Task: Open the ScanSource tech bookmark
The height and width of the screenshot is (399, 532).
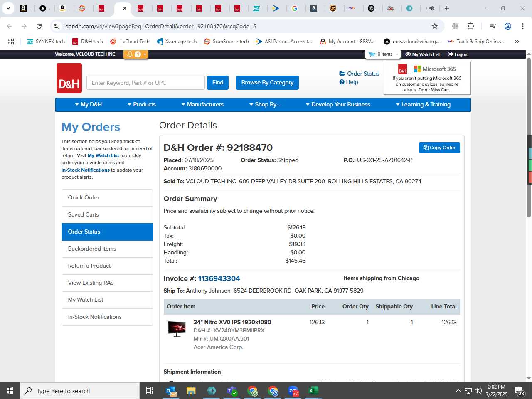Action: pos(227,42)
